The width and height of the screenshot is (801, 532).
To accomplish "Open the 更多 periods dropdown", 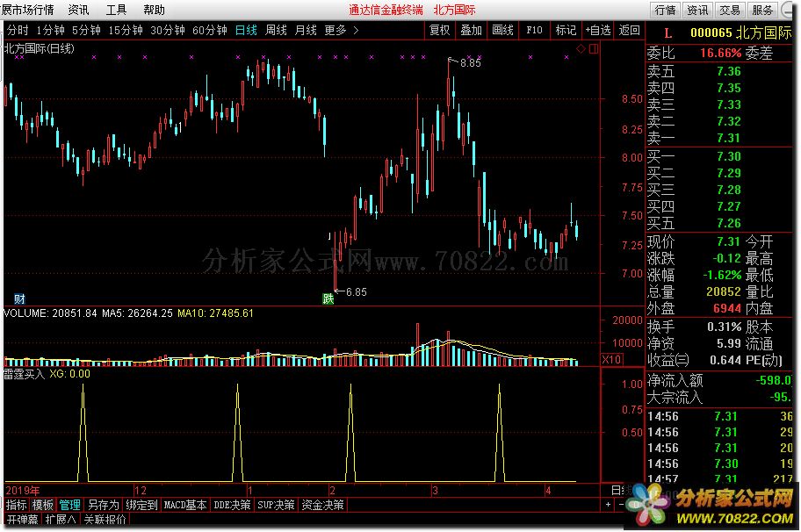I will pyautogui.click(x=336, y=31).
